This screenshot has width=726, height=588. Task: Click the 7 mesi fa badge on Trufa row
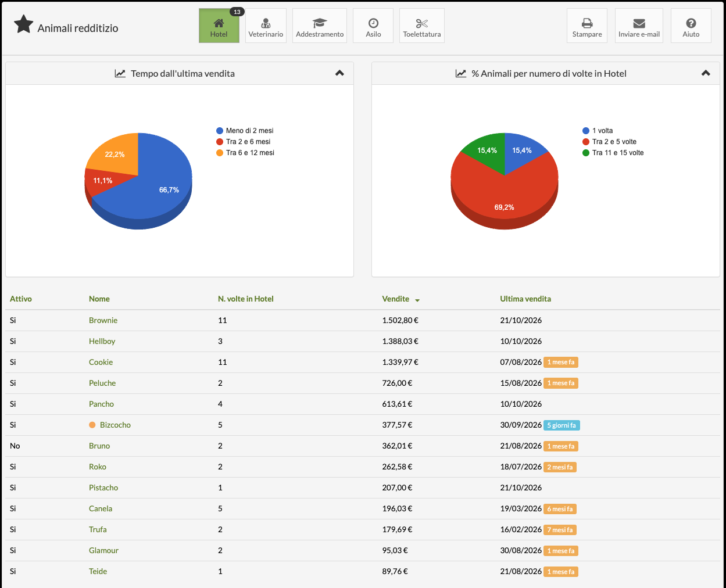point(560,530)
